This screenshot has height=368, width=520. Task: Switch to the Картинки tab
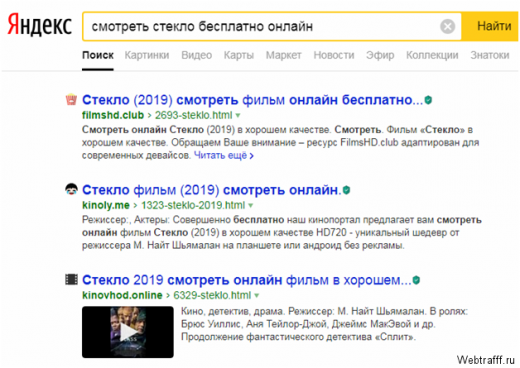point(147,55)
